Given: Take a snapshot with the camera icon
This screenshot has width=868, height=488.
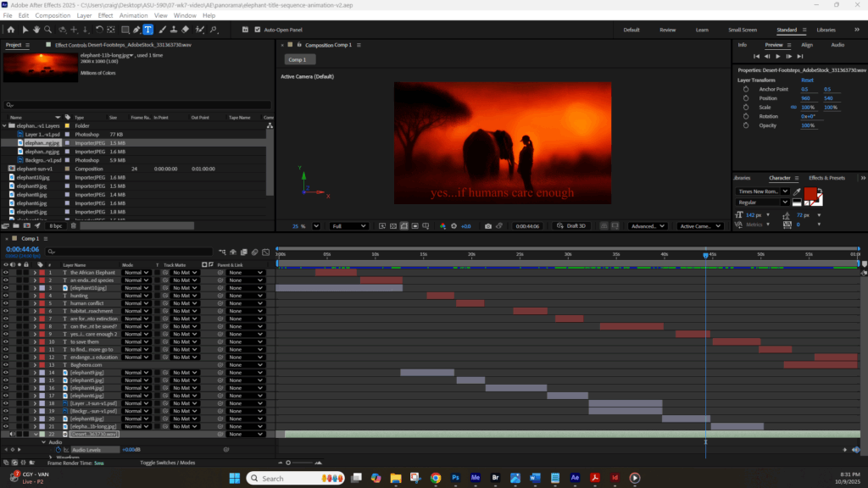Looking at the screenshot, I should coord(488,226).
